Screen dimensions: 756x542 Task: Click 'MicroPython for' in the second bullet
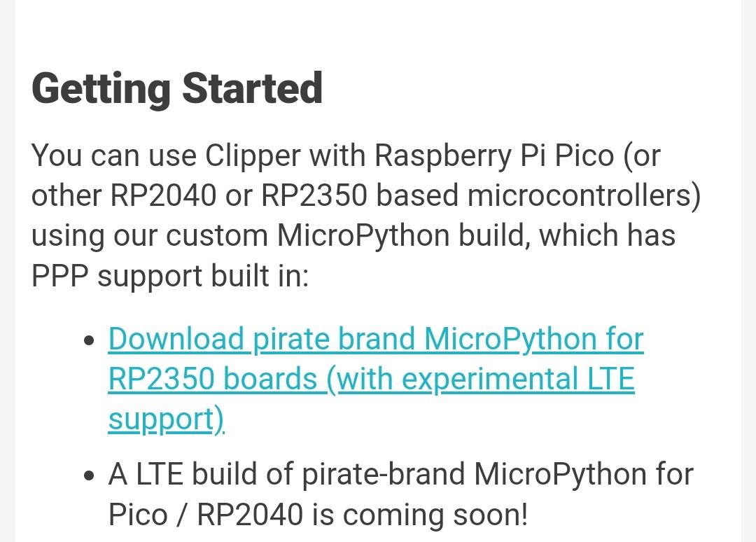(x=584, y=474)
